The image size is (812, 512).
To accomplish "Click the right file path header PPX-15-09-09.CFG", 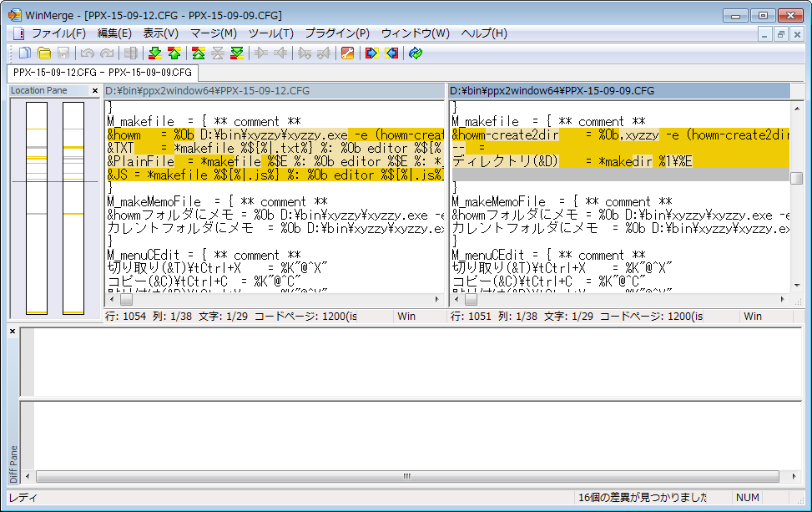I will tap(619, 91).
